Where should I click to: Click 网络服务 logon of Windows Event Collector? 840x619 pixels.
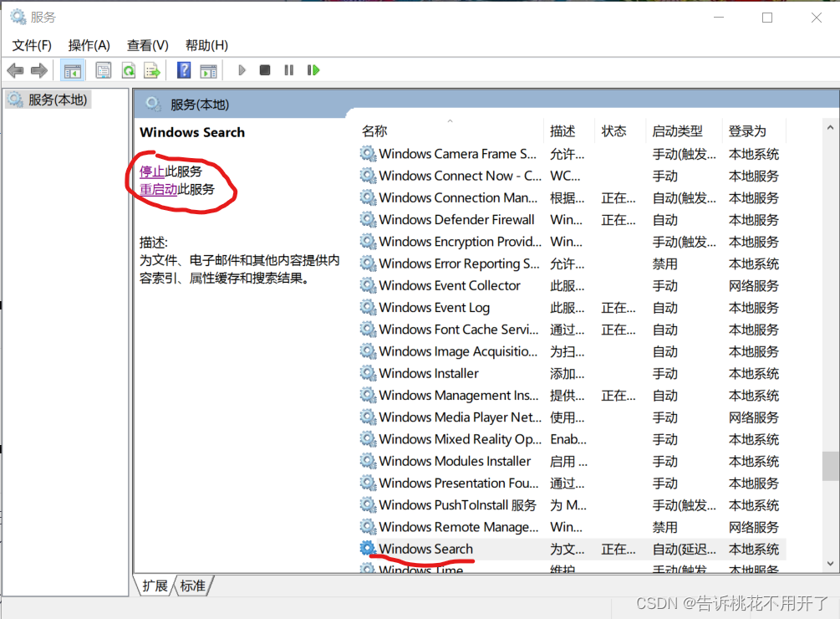click(754, 286)
